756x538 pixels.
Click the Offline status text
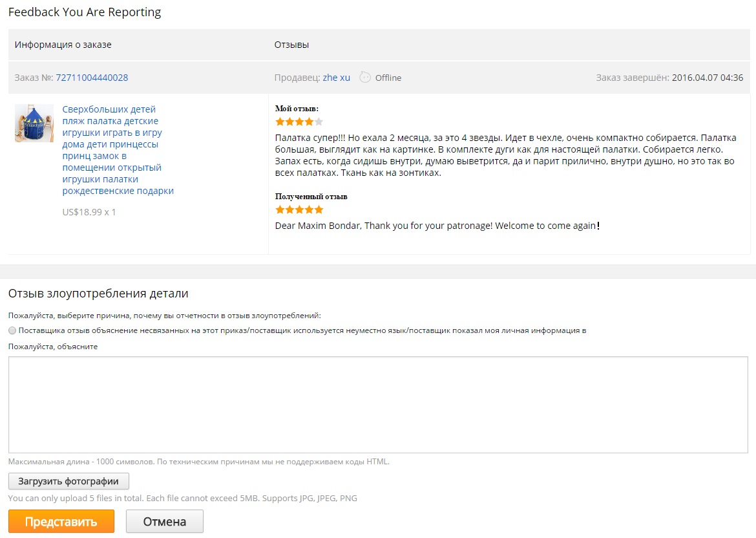click(x=388, y=78)
